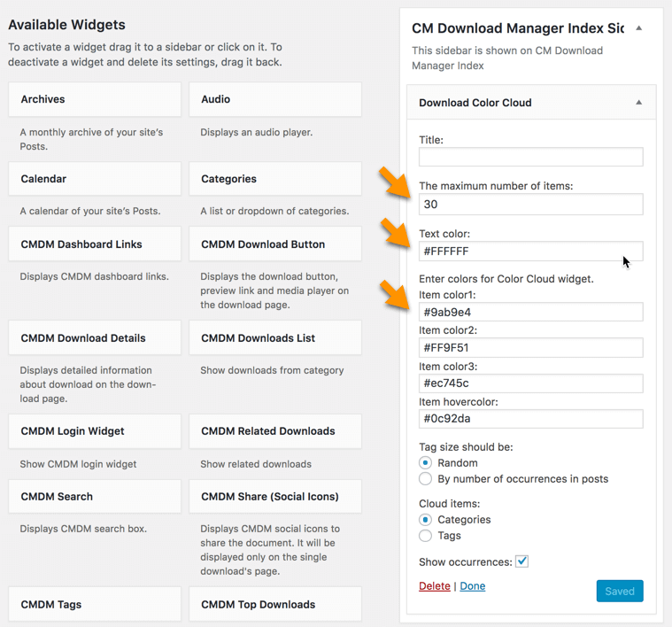Screen dimensions: 672x627
Task: Collapse the Download Color Cloud widget
Action: click(x=638, y=103)
